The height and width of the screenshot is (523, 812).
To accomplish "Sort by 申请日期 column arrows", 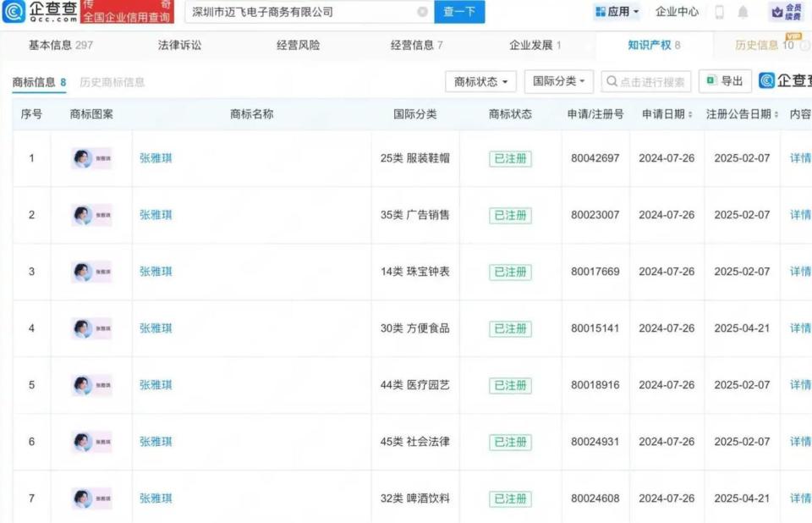I will pos(690,114).
